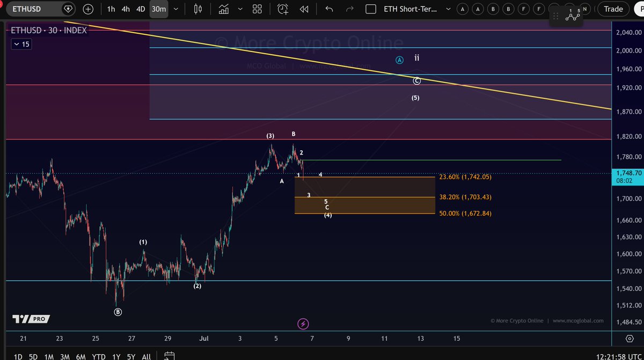The width and height of the screenshot is (644, 360).
Task: Click the current price label 1,748.70
Action: pos(628,173)
